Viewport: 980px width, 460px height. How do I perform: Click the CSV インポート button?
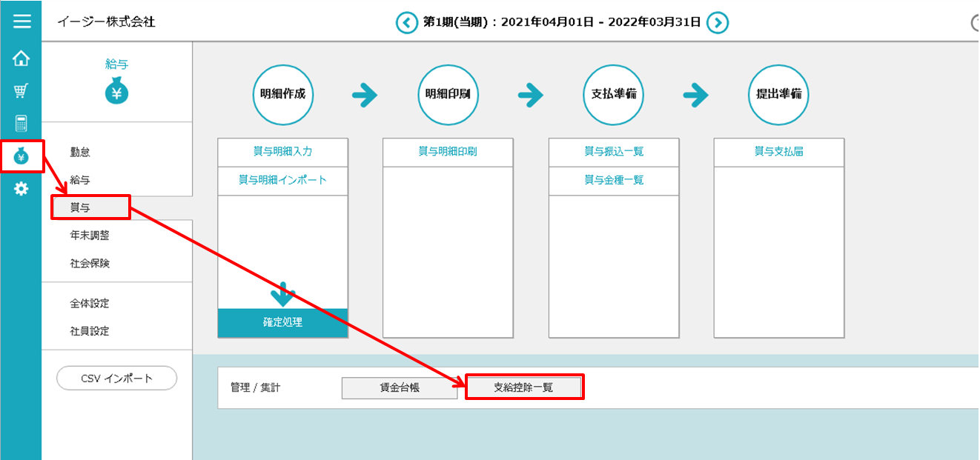pyautogui.click(x=116, y=378)
